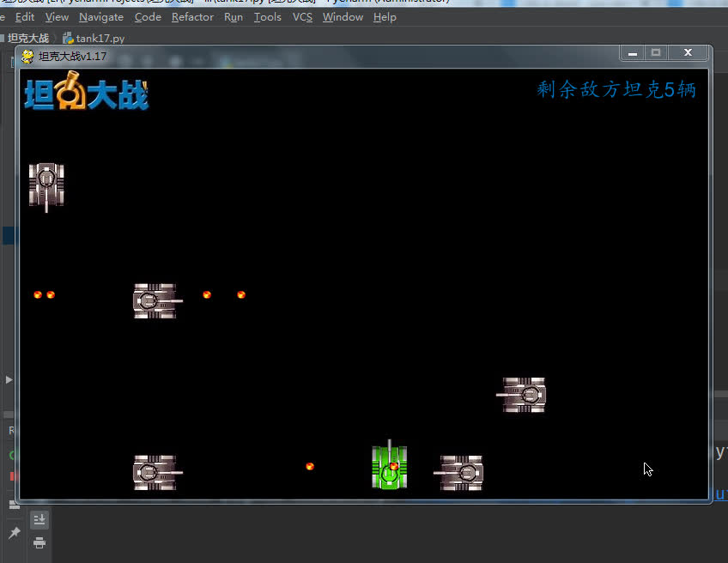Expand the PyCharm left sidebar arrow
728x563 pixels.
pyautogui.click(x=9, y=379)
